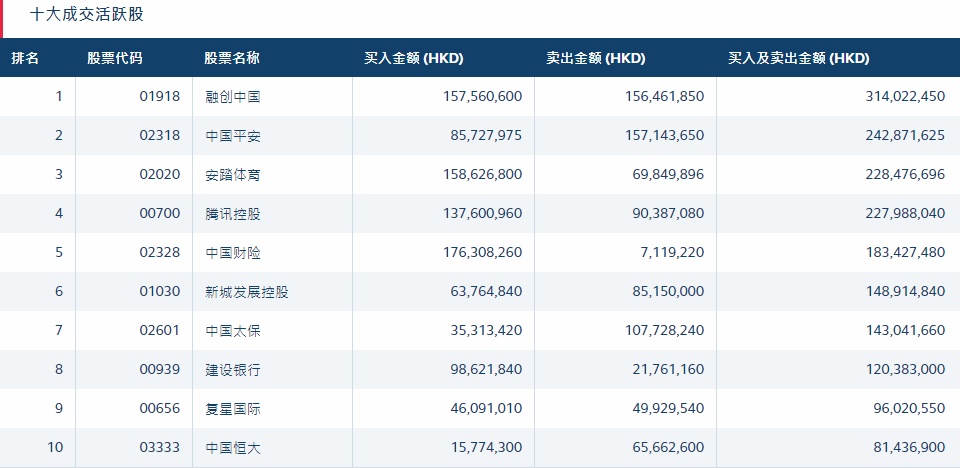Click the 股票名称 column header
The height and width of the screenshot is (468, 960).
point(231,58)
